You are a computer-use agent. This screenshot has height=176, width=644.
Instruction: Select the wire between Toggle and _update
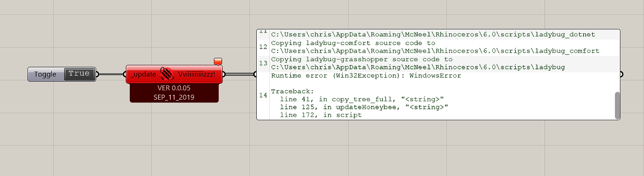(111, 74)
